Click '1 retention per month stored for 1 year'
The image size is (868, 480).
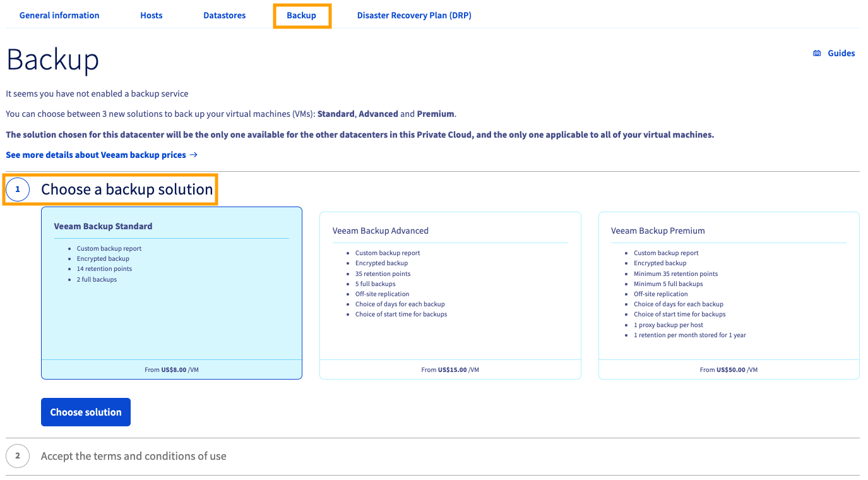point(690,335)
